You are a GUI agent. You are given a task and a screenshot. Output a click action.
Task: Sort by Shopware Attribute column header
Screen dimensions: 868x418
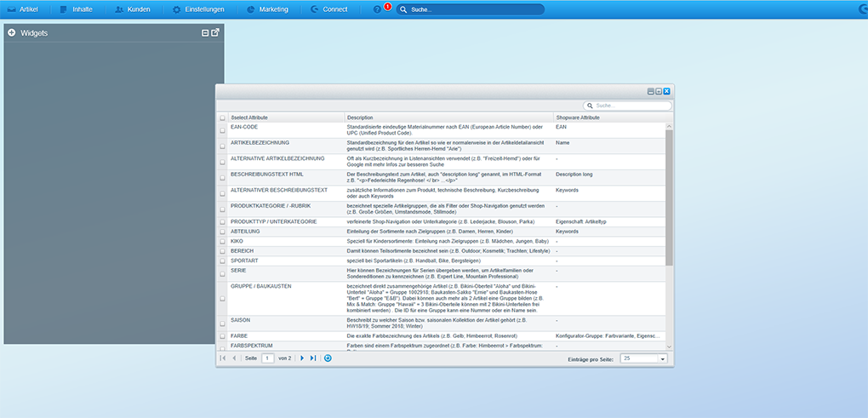tap(608, 117)
